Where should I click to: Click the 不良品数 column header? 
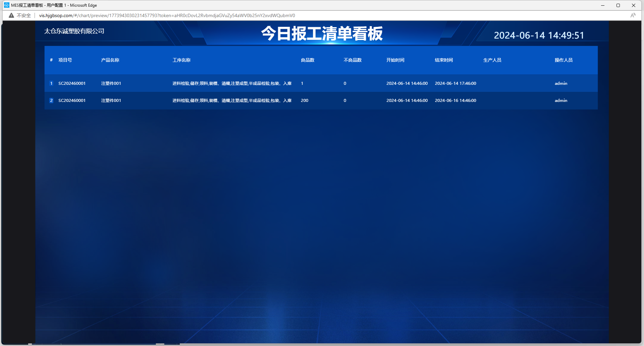tap(353, 60)
